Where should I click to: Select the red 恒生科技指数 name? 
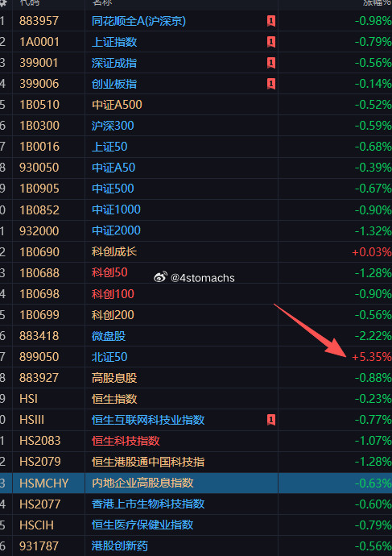(126, 441)
